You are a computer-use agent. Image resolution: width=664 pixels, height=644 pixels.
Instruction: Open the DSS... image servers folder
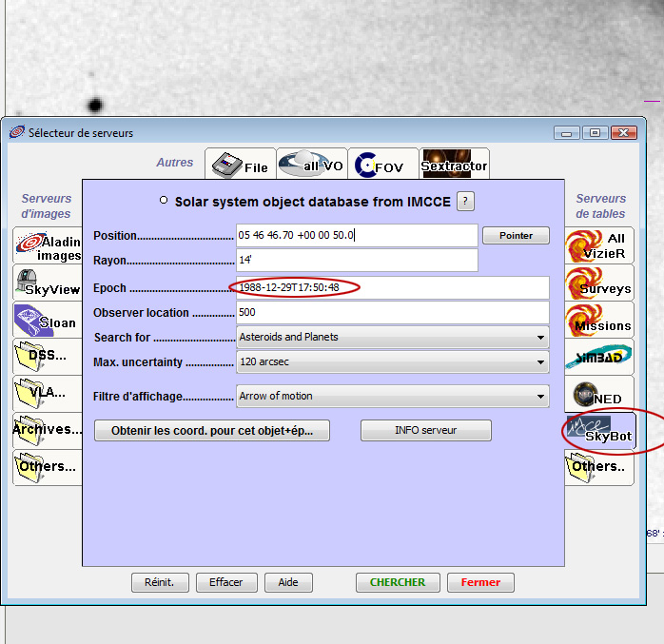[x=48, y=357]
